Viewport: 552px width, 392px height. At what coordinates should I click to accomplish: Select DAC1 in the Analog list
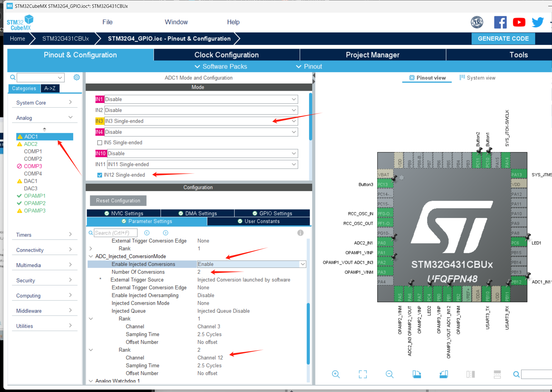click(31, 181)
